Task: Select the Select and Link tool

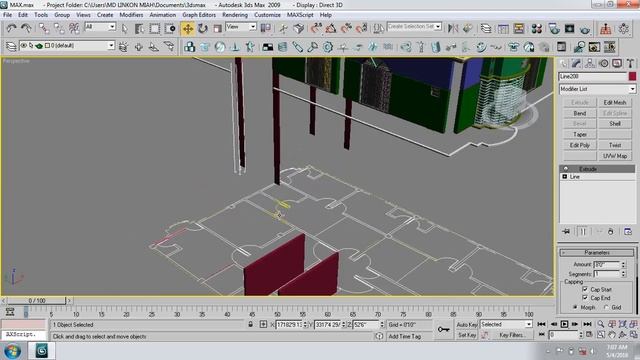Action: pos(44,28)
